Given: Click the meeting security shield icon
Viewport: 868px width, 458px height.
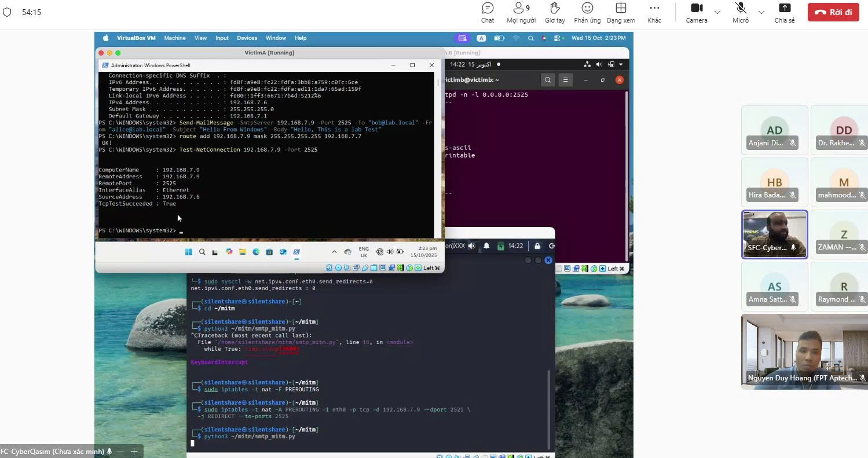Looking at the screenshot, I should pos(7,12).
